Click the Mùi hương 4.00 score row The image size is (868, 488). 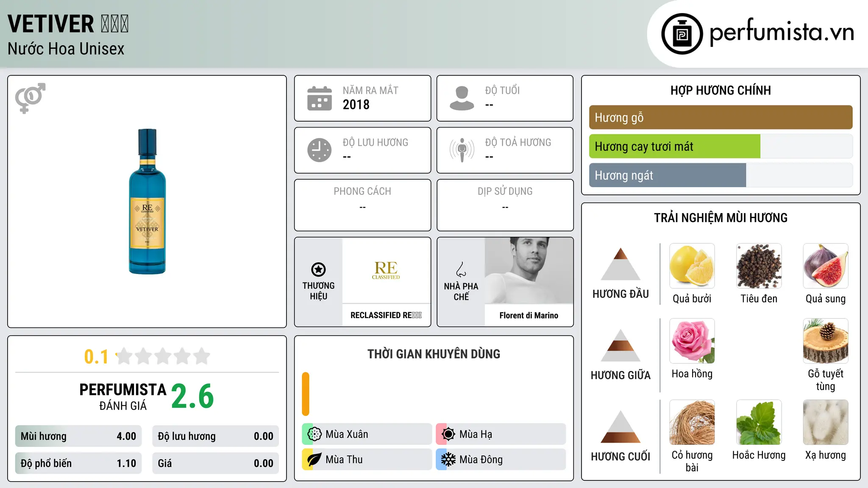click(78, 436)
